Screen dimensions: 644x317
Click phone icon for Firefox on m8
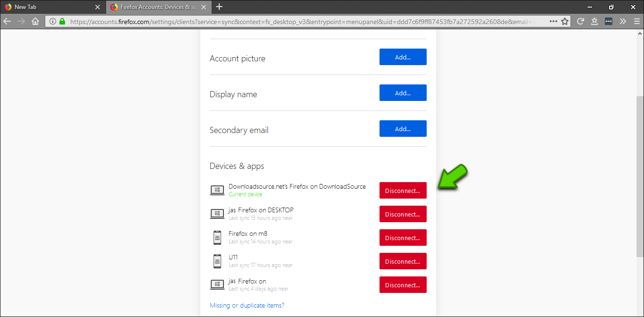coord(217,238)
